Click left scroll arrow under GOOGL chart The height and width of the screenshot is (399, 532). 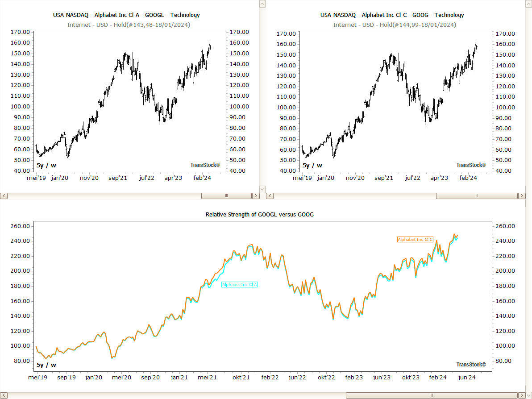pos(4,196)
